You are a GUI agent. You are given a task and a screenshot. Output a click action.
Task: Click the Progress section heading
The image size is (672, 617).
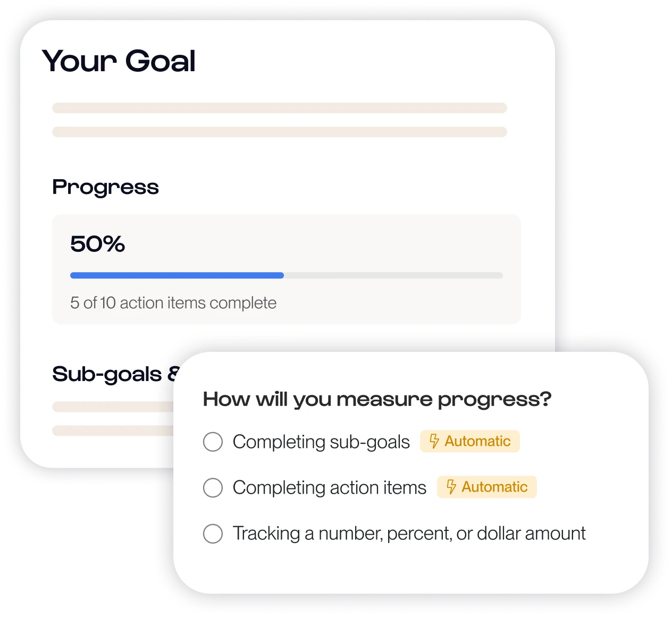105,187
